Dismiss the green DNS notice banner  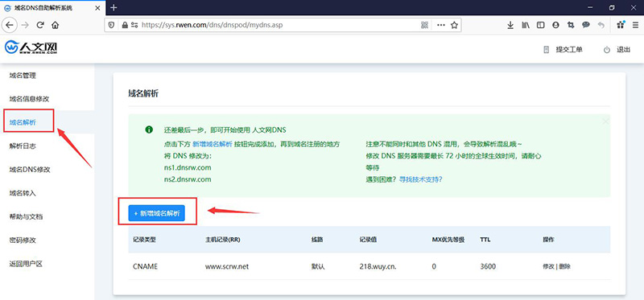point(605,121)
